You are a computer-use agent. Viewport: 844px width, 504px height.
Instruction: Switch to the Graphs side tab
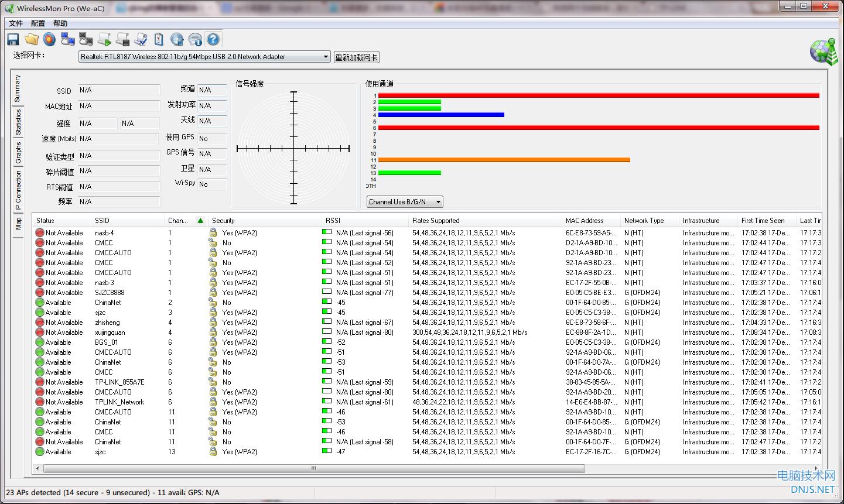[18, 153]
